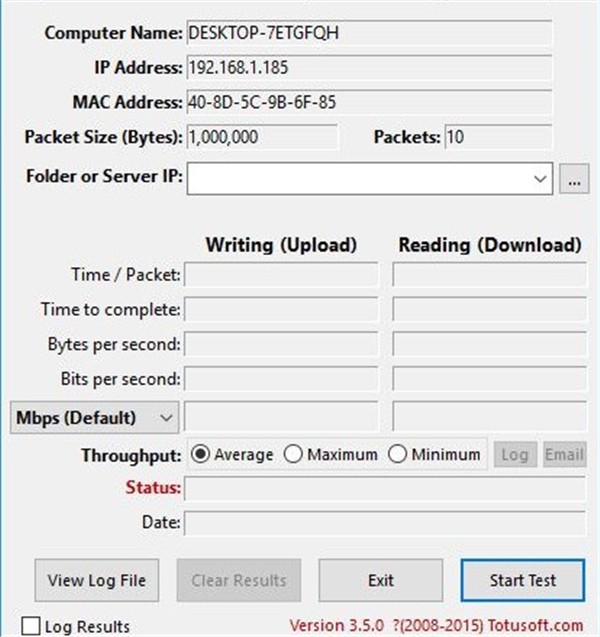Click the Reading Bits per second box
The height and width of the screenshot is (637, 600).
[x=490, y=379]
